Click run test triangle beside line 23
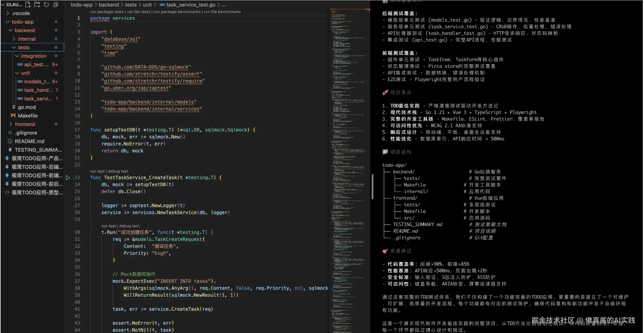This screenshot has height=333, width=644. click(68, 178)
